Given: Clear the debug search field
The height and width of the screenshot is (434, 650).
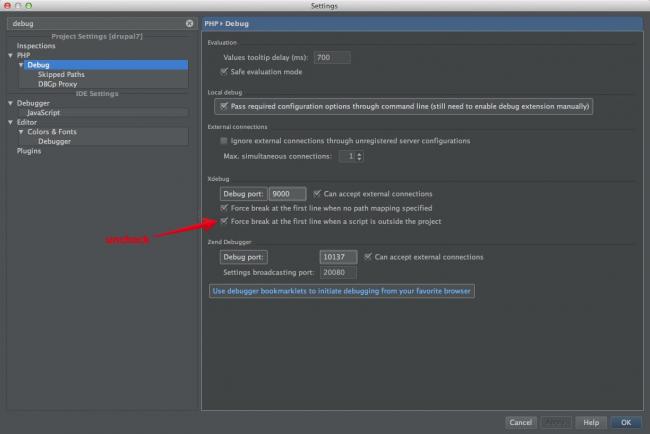Looking at the screenshot, I should [x=189, y=23].
